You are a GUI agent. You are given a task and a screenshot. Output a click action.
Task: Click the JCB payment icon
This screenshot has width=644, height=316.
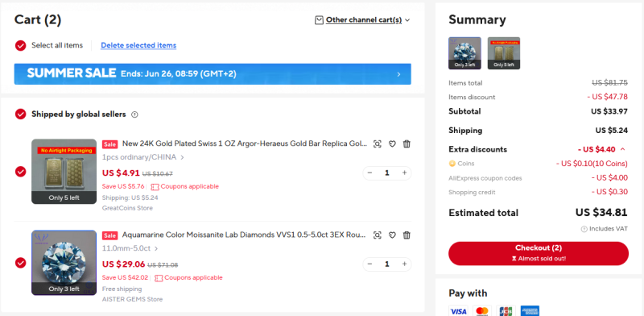click(506, 311)
